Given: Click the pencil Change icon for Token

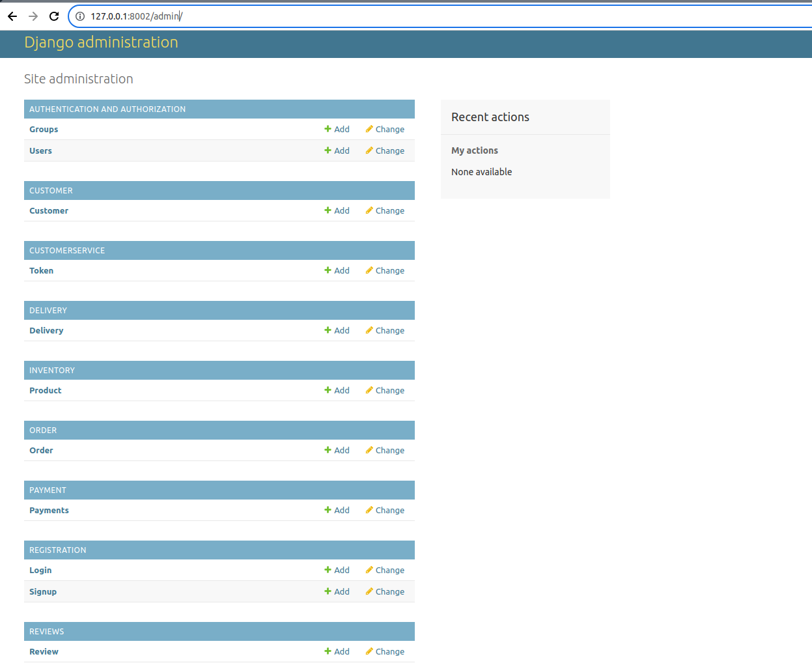Looking at the screenshot, I should 369,270.
